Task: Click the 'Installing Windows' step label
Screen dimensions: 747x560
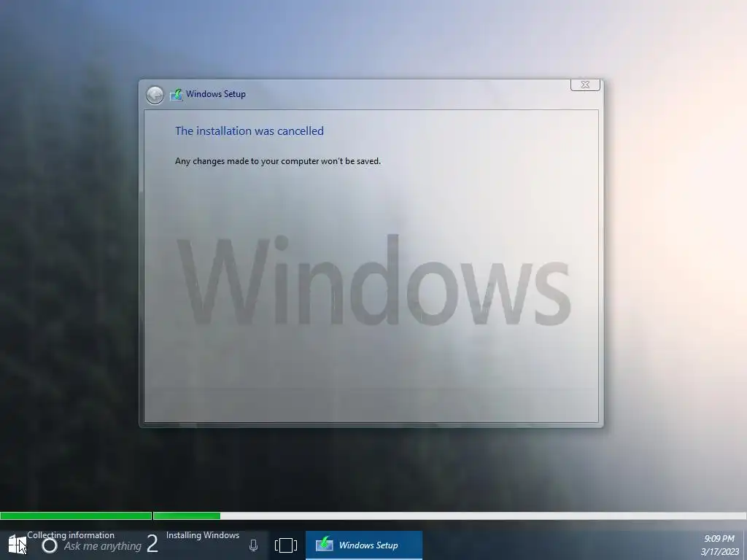Action: 203,535
